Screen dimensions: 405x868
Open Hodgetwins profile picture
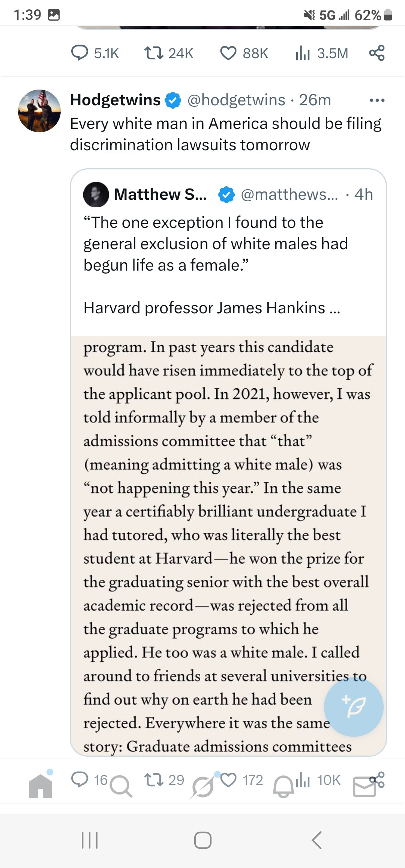click(x=39, y=111)
